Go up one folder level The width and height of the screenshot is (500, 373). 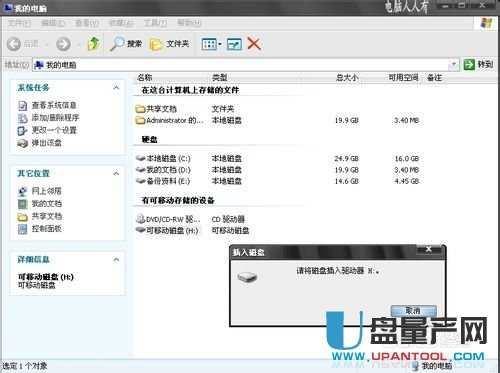pyautogui.click(x=94, y=44)
